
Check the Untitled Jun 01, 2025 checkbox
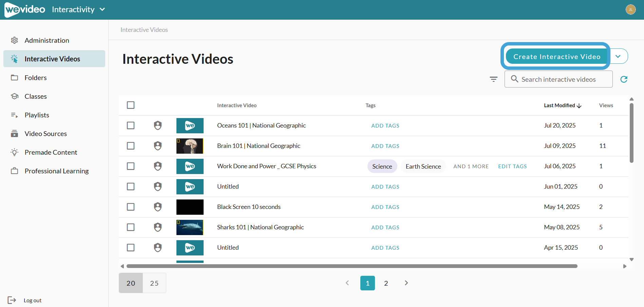click(131, 187)
